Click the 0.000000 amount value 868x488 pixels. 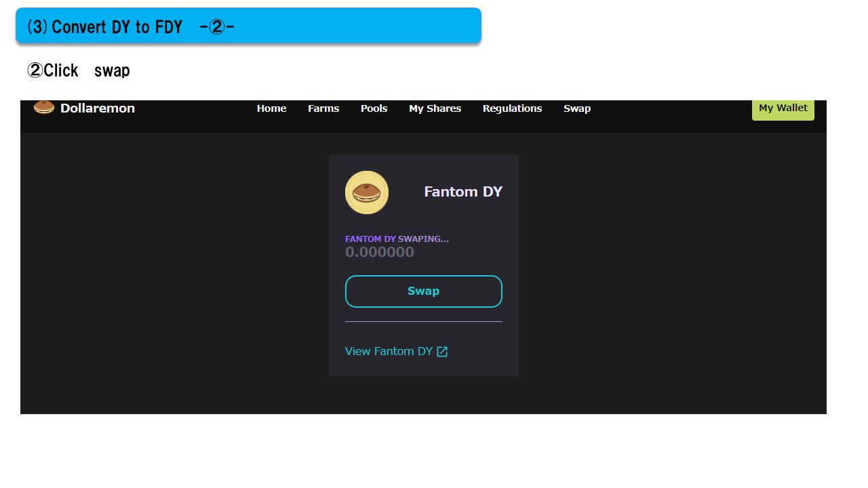380,252
